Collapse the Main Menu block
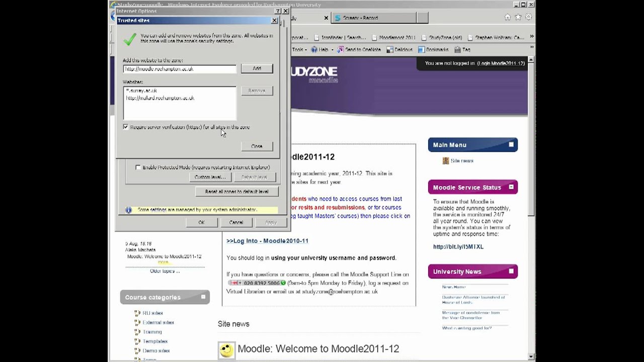Viewport: 644px width, 362px height. 511,145
